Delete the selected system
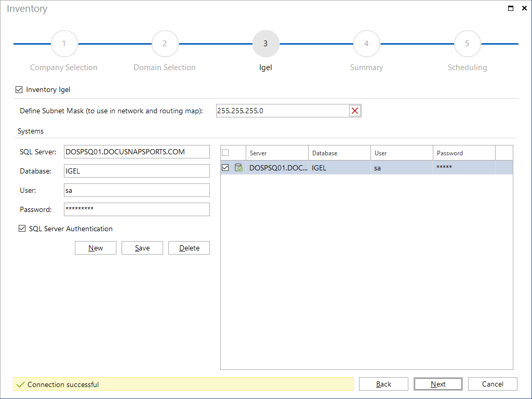 (x=189, y=248)
